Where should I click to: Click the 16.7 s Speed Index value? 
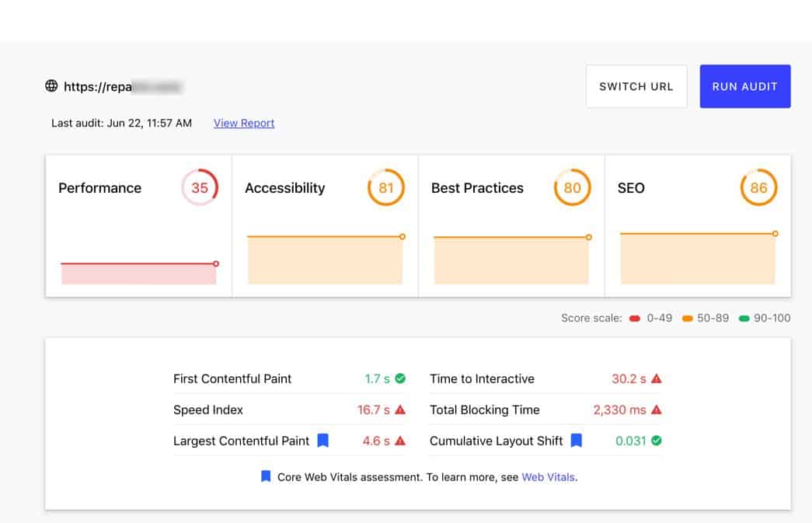tap(374, 410)
